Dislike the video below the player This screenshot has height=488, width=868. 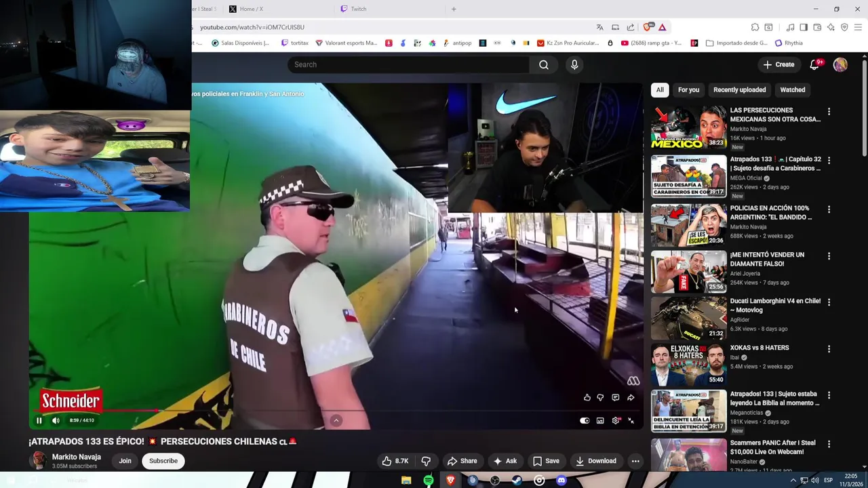[x=426, y=461]
